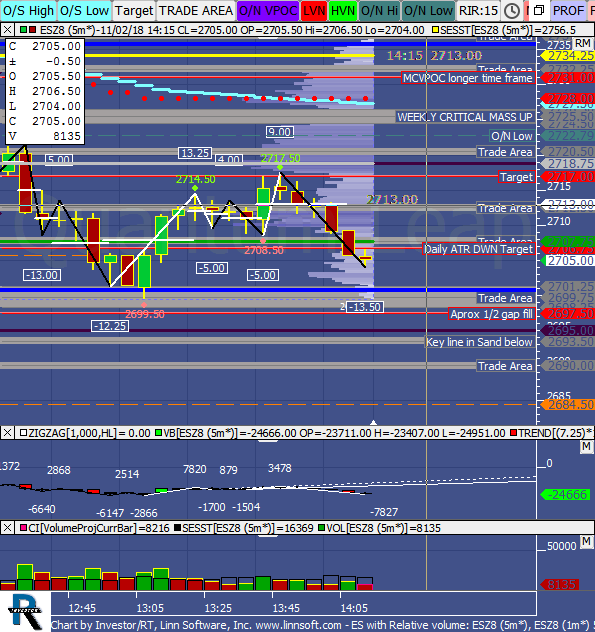Toggle the pink CI VolumeProjCurrBar legend square
Screen dimensions: 595x632
pyautogui.click(x=23, y=528)
